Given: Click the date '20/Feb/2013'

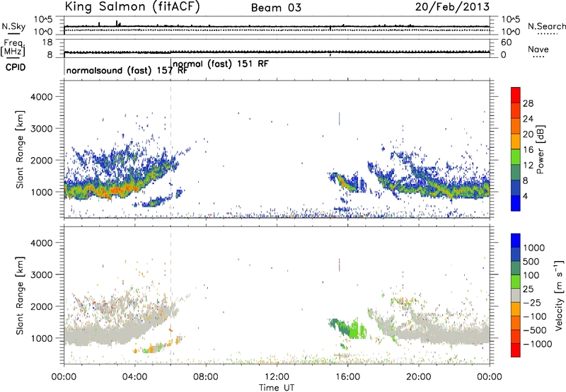Looking at the screenshot, I should click(x=452, y=6).
